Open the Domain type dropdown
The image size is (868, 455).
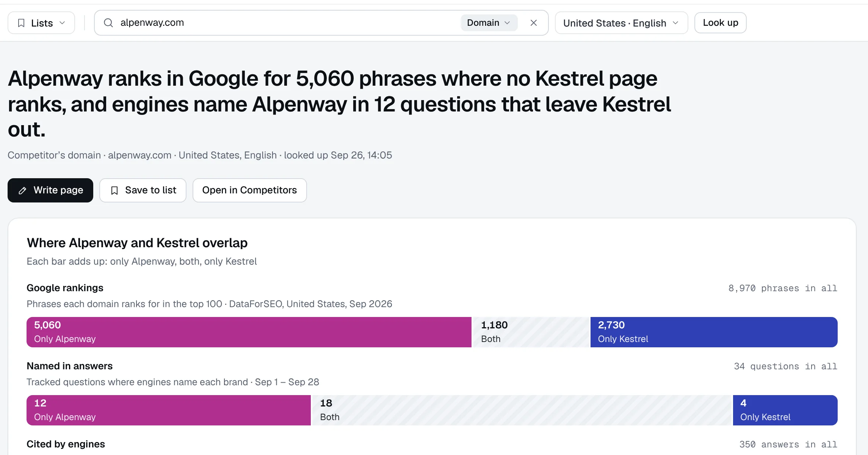coord(489,23)
